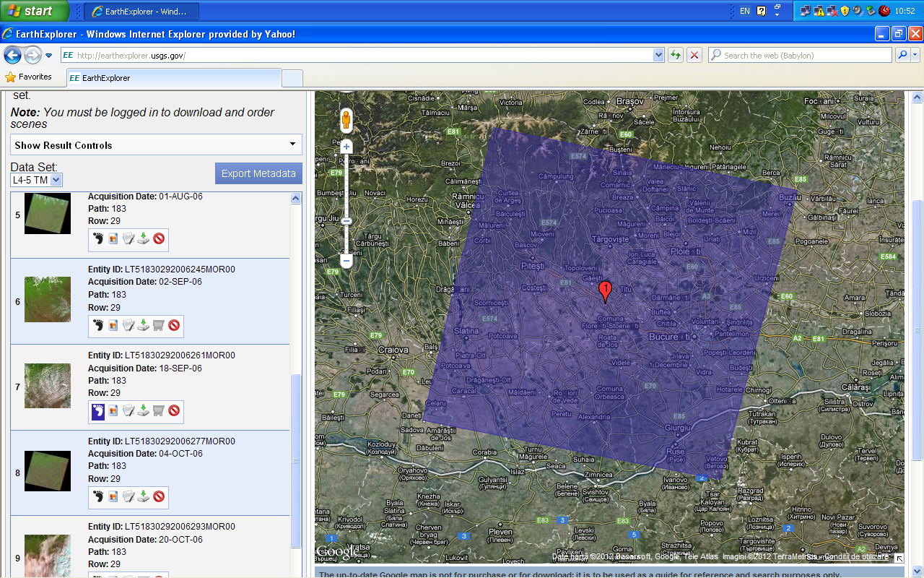Open a new blank browser tab

tap(292, 78)
